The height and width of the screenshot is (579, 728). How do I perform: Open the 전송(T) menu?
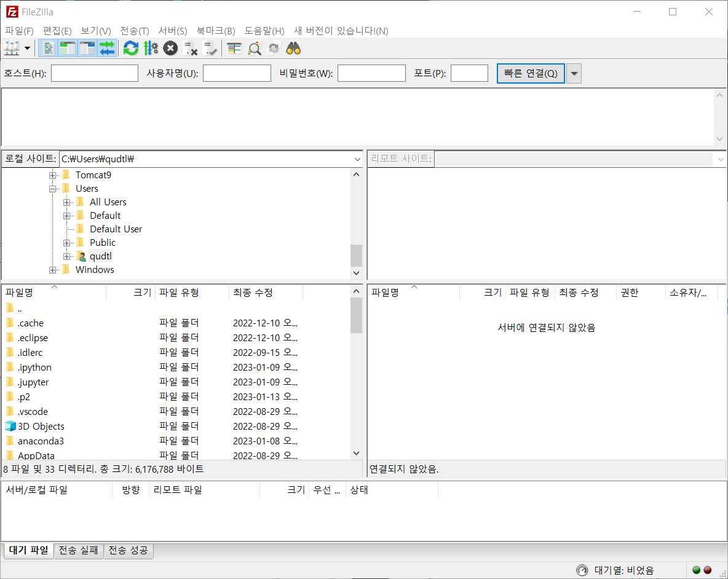pyautogui.click(x=135, y=31)
